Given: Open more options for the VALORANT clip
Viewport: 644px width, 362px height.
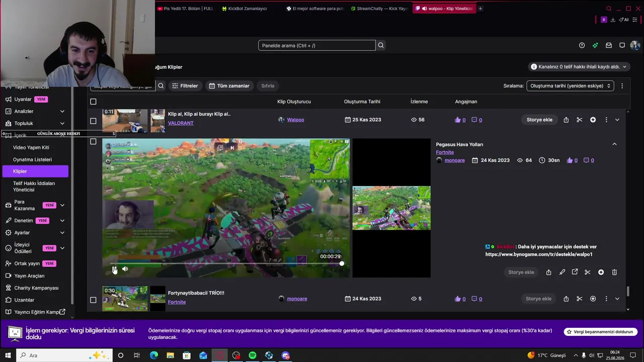Looking at the screenshot, I should (606, 120).
